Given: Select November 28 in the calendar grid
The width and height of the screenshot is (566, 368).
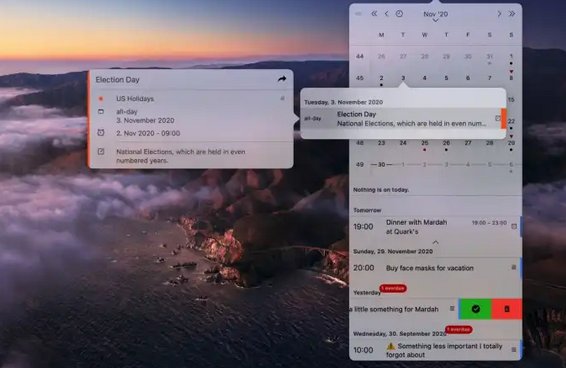Looking at the screenshot, I should 489,143.
